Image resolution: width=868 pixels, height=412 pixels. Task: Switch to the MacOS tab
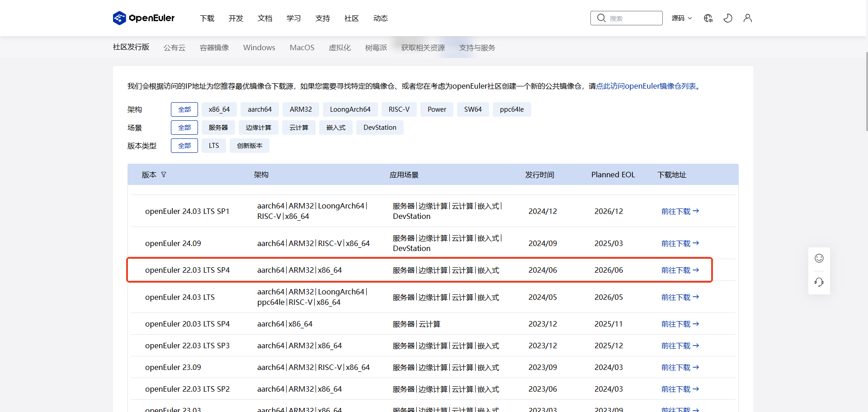[x=302, y=47]
